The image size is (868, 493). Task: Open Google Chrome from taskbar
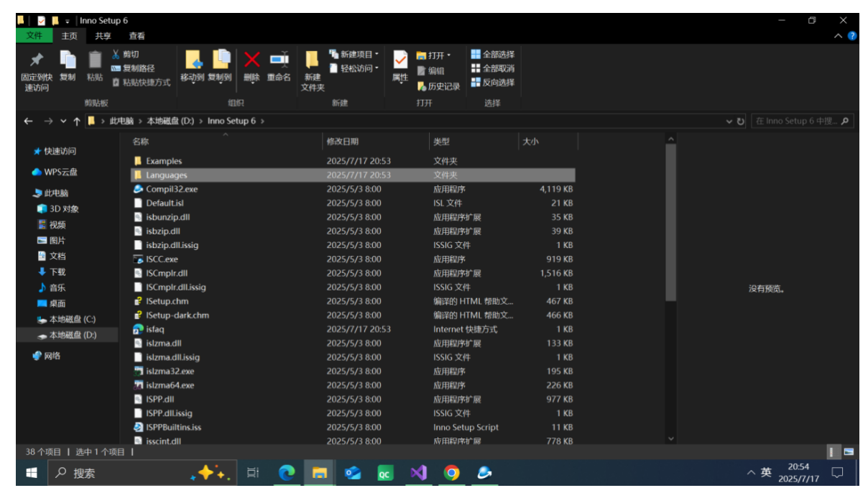click(x=451, y=473)
